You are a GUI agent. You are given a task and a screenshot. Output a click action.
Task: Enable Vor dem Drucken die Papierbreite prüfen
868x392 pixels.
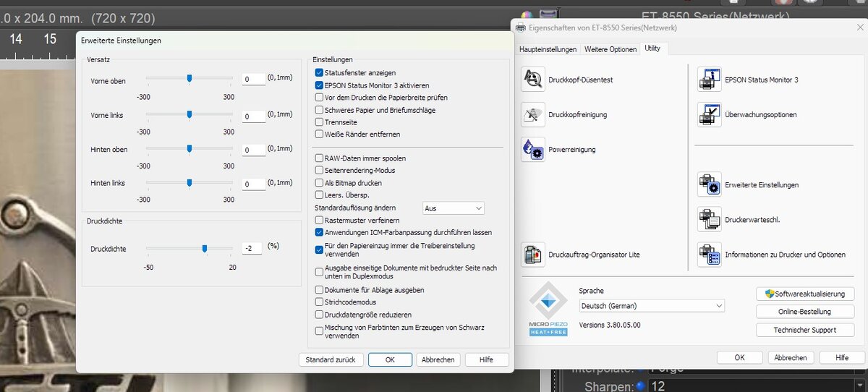click(319, 98)
